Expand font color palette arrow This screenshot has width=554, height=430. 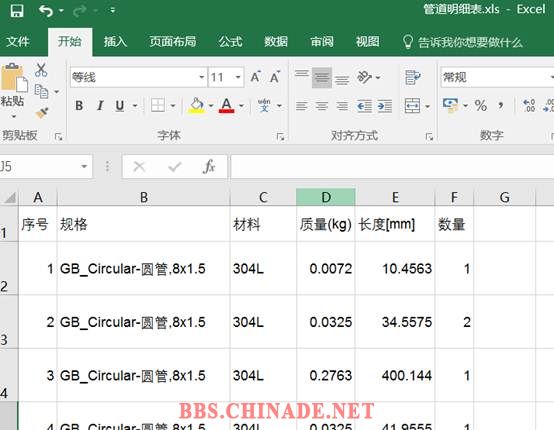[x=241, y=106]
